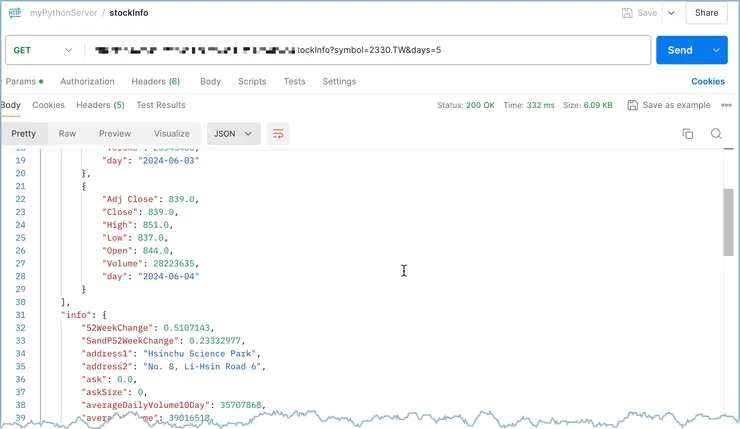This screenshot has height=429, width=740.
Task: Click the "High": 851.0 line
Action: [137, 225]
